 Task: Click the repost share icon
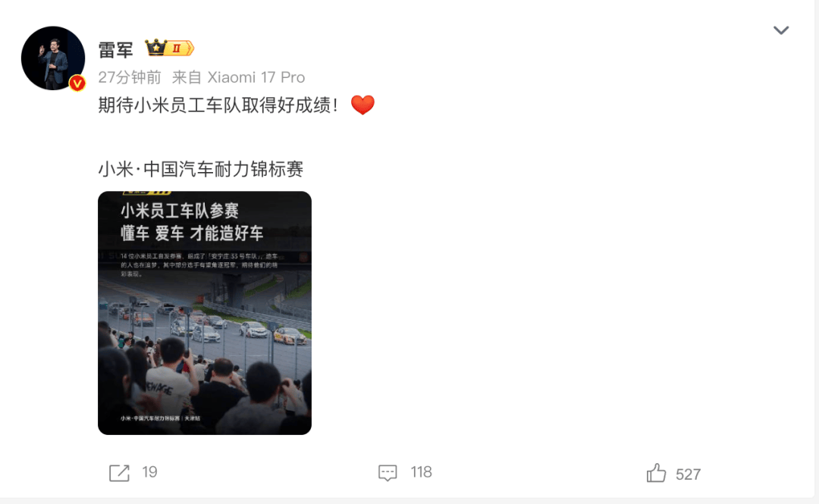point(119,473)
